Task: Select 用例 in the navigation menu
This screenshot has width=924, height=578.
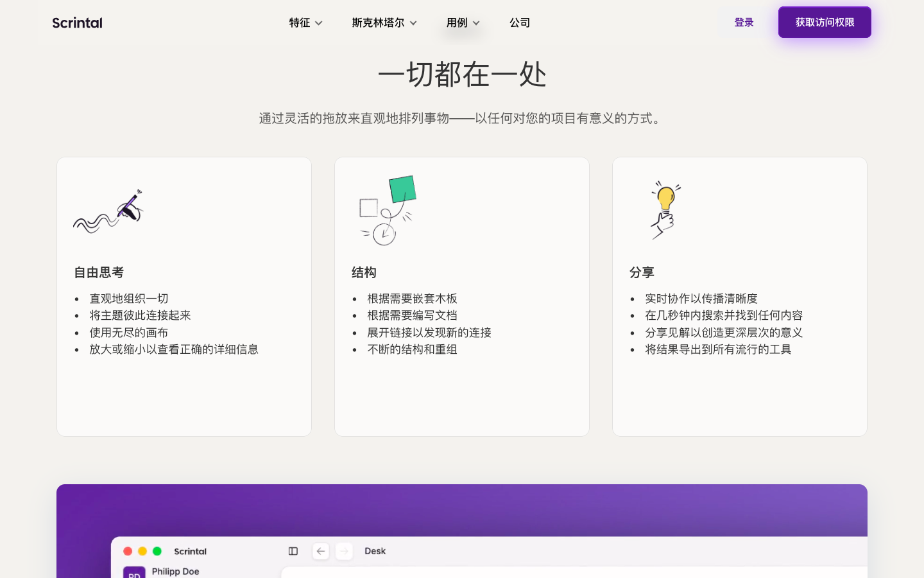Action: (457, 22)
